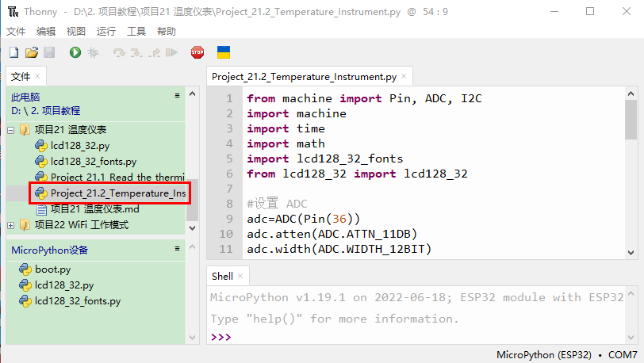Select boot.py on the MicroPython device
This screenshot has height=363, width=644.
pos(52,269)
